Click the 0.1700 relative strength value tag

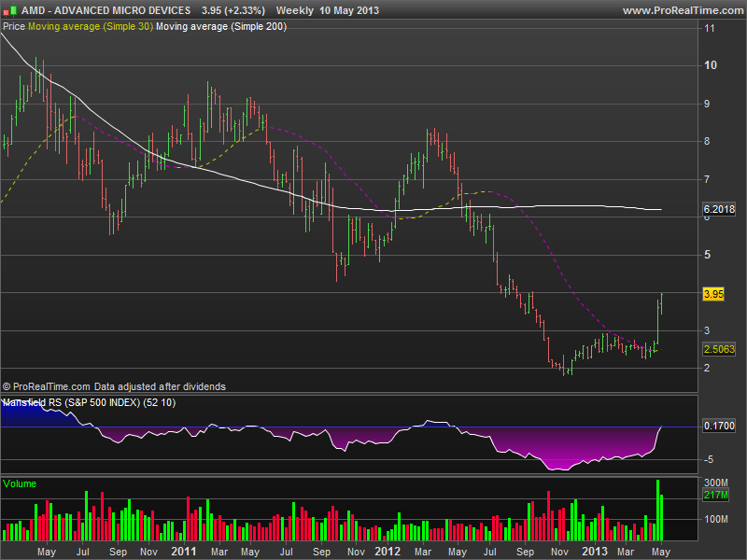719,426
